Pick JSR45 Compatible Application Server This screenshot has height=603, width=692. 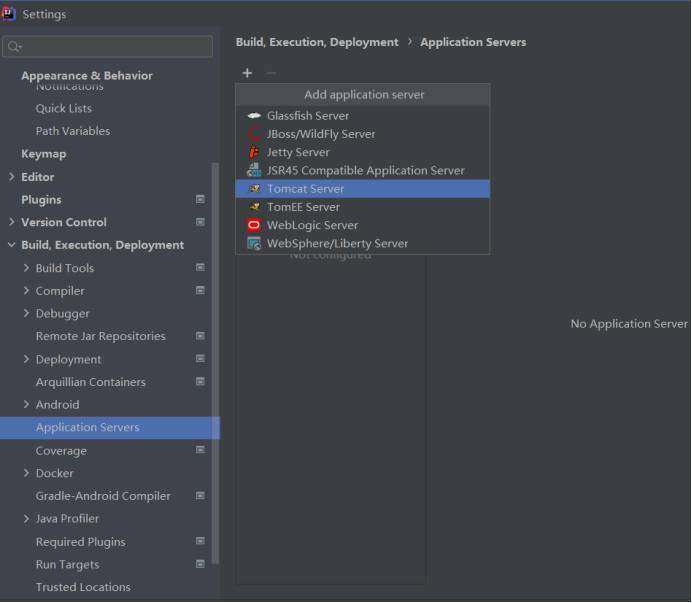(x=362, y=170)
